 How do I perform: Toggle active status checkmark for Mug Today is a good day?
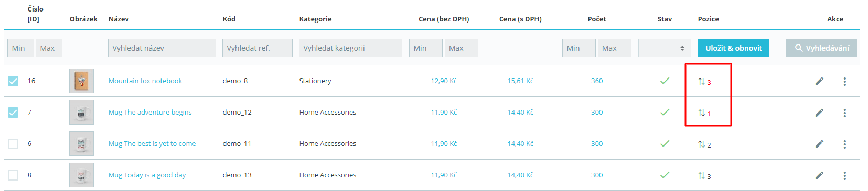[665, 175]
